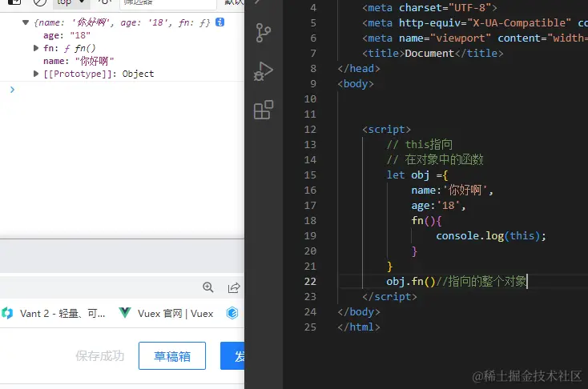Click the magnifier zoom icon

click(x=207, y=287)
